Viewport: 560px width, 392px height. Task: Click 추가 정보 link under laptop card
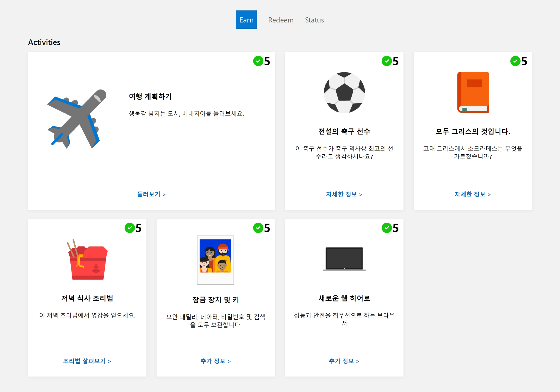point(344,361)
